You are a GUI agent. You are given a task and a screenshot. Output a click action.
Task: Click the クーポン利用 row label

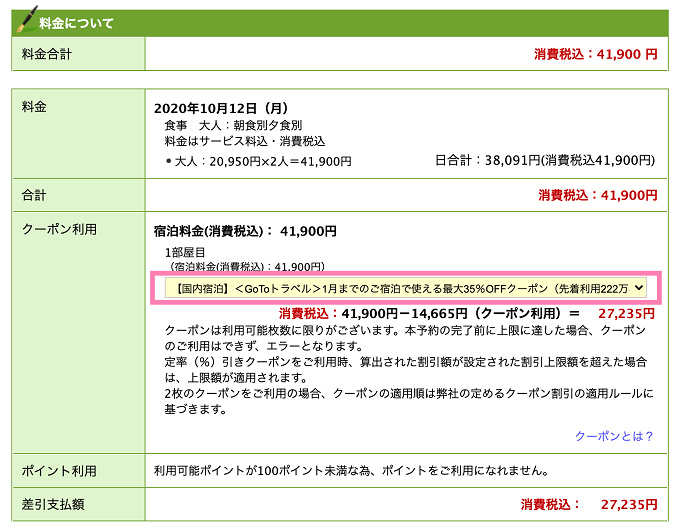(59, 229)
